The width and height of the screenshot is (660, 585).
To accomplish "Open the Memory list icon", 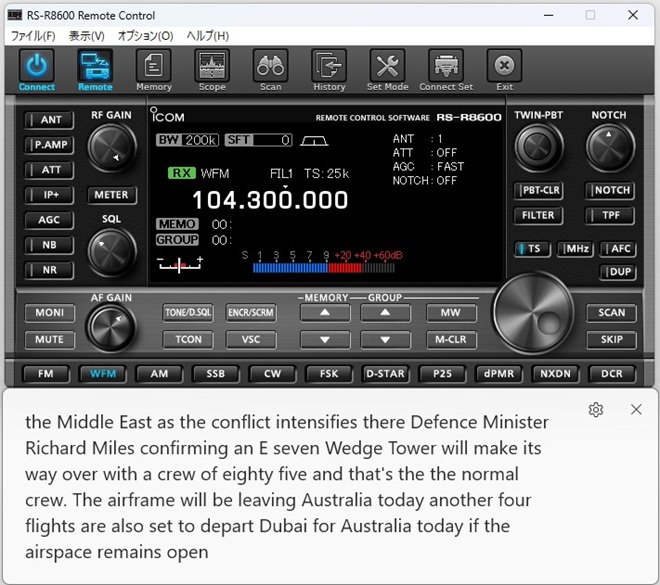I will tap(154, 66).
